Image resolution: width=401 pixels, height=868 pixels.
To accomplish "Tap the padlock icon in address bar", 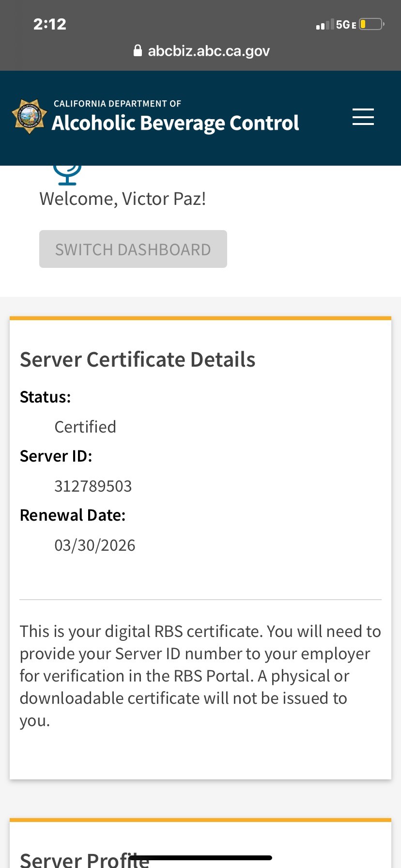I will [138, 50].
